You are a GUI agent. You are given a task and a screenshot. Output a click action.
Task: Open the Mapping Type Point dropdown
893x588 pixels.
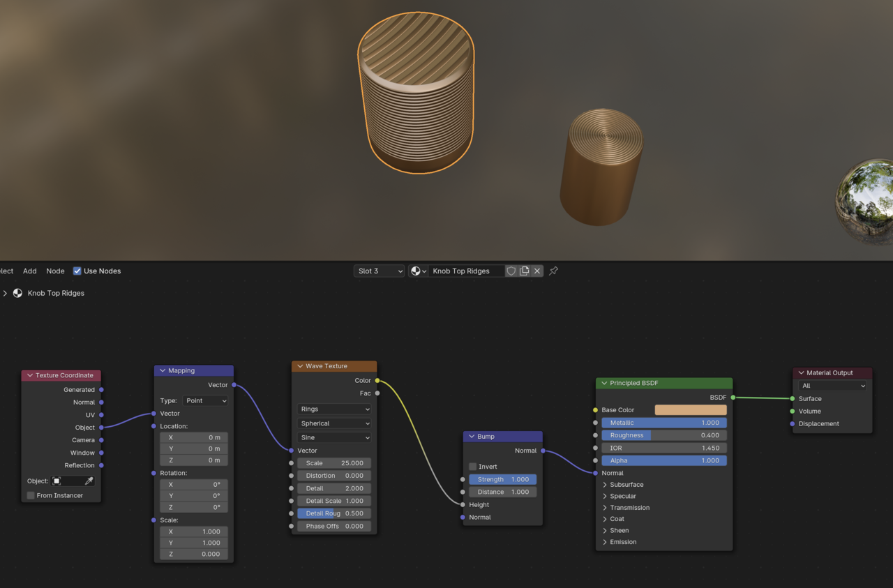205,401
